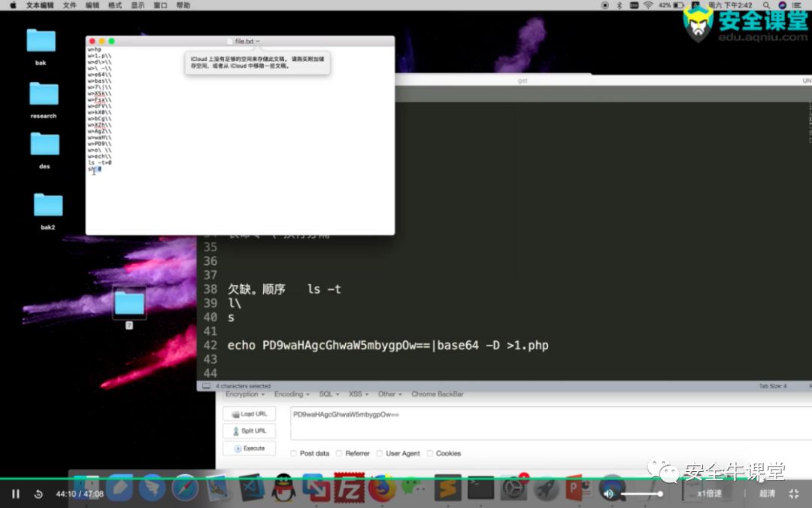Click the volume speaker icon in playback bar

pos(610,493)
